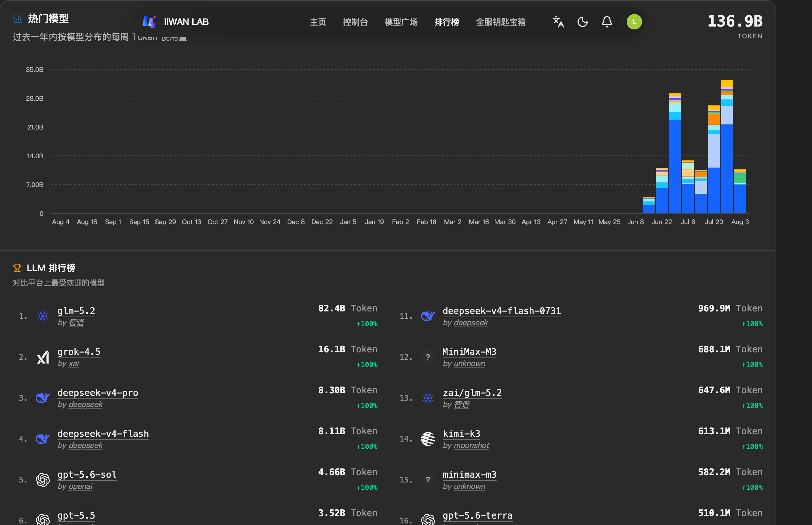Click the xai provider link under grok-4.5
The image size is (812, 525).
coord(73,364)
